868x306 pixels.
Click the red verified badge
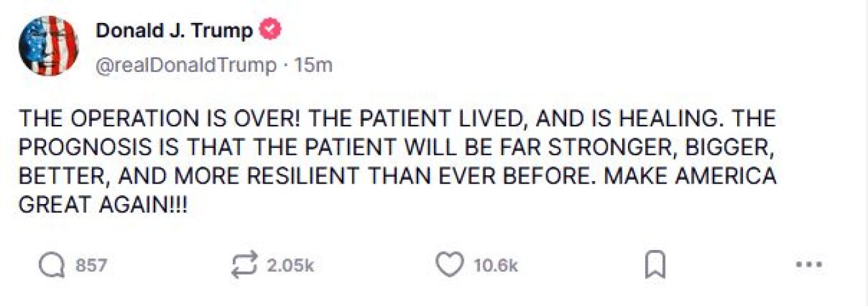271,29
